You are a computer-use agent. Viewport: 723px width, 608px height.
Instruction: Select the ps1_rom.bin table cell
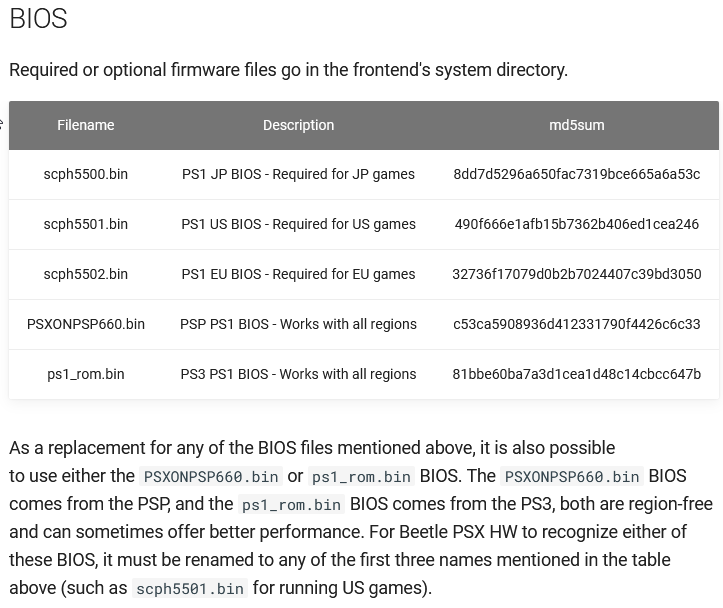[x=86, y=374]
